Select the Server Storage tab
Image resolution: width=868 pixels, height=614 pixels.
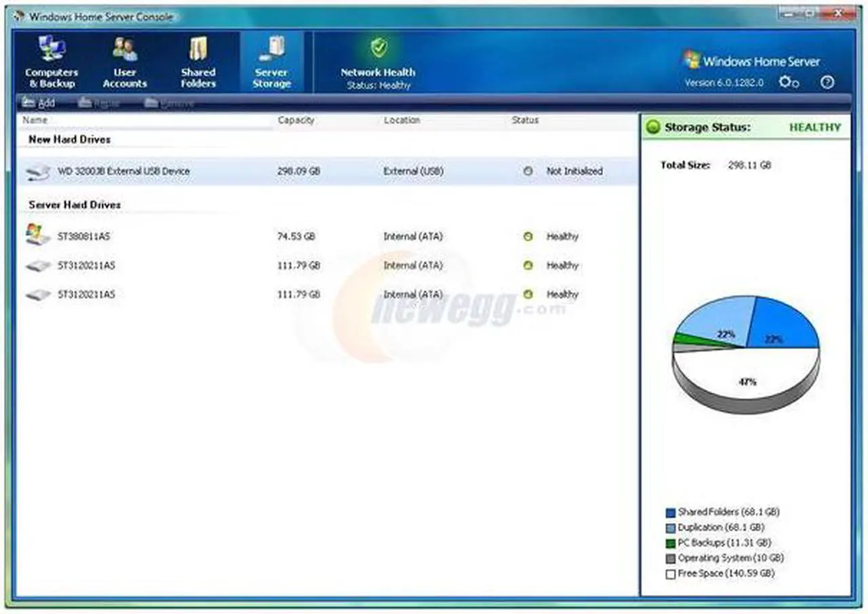tap(272, 62)
